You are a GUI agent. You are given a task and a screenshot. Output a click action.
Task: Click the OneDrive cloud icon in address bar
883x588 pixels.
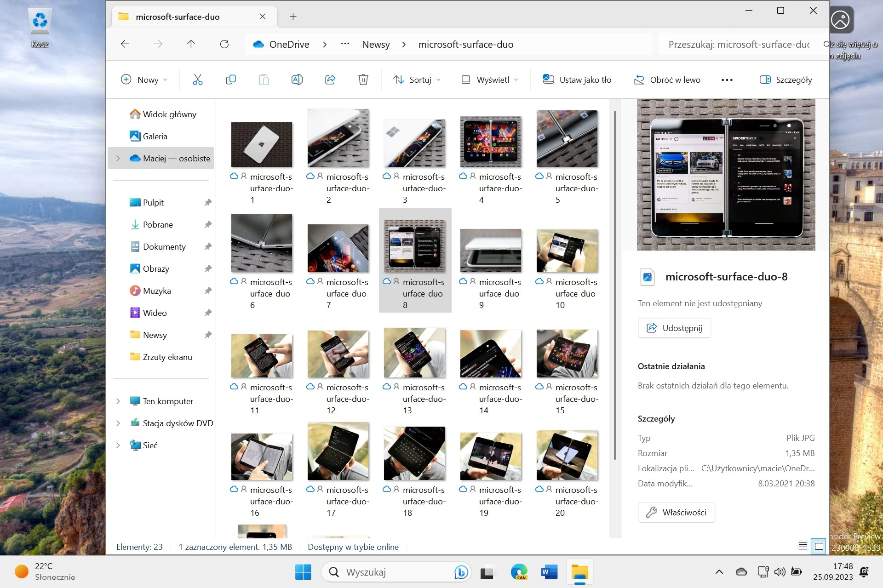[258, 44]
